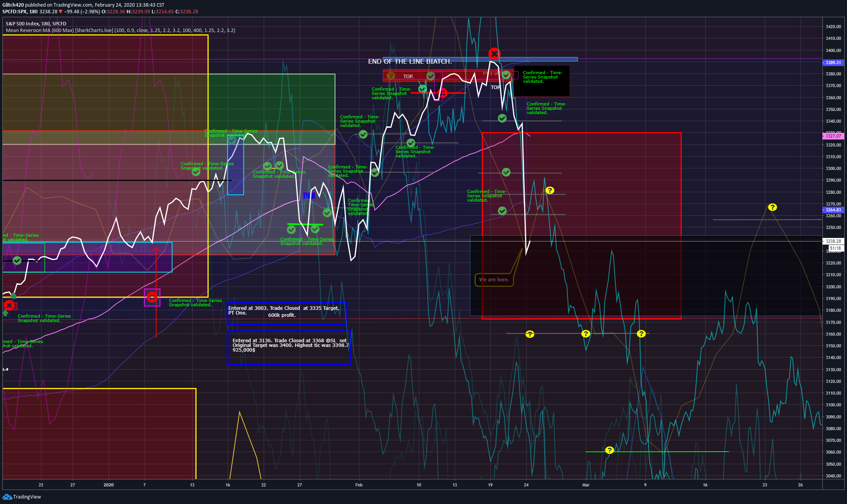The image size is (847, 504).
Task: Click the red circle on the short red line
Action: (442, 93)
